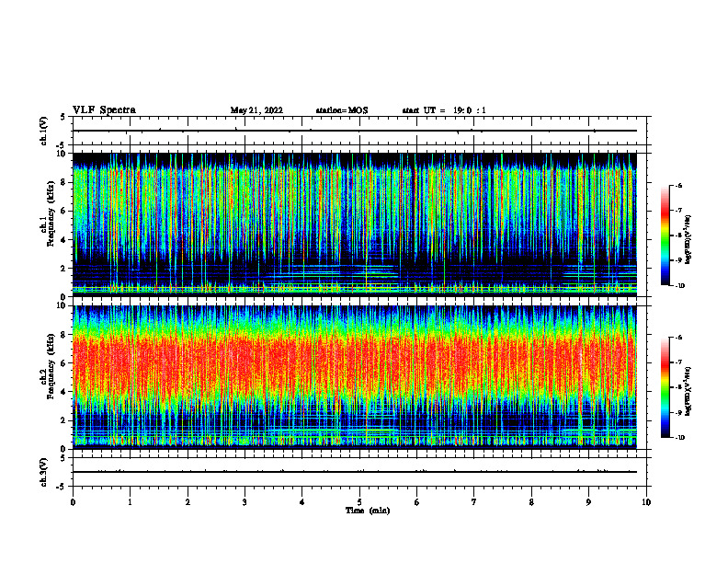
Task: Click the ch.2 spectrogram color scale bar
Action: pyautogui.click(x=665, y=387)
